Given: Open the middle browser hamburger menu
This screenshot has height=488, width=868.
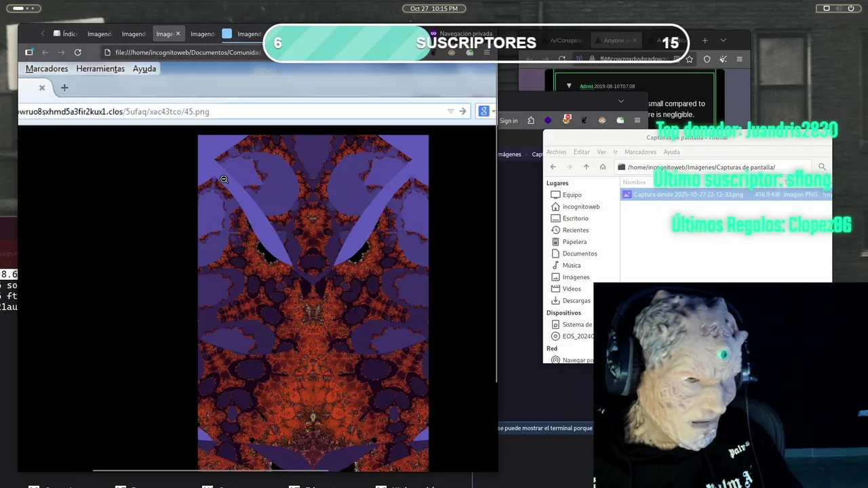Looking at the screenshot, I should [x=637, y=121].
